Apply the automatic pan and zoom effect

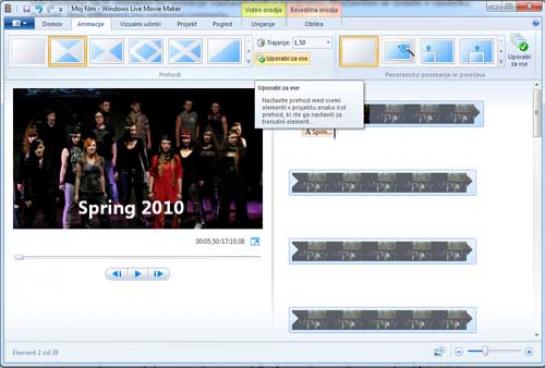coord(399,51)
